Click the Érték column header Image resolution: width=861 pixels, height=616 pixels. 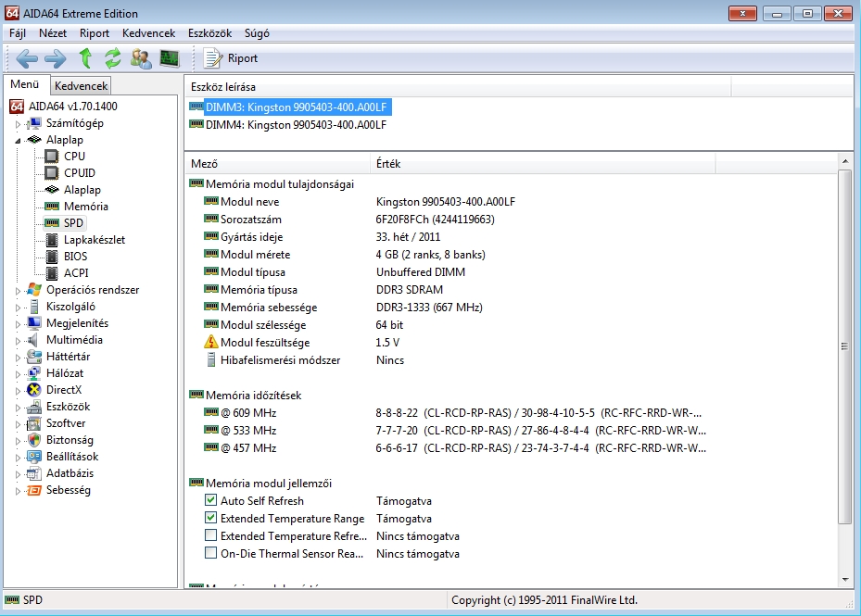[x=543, y=164]
